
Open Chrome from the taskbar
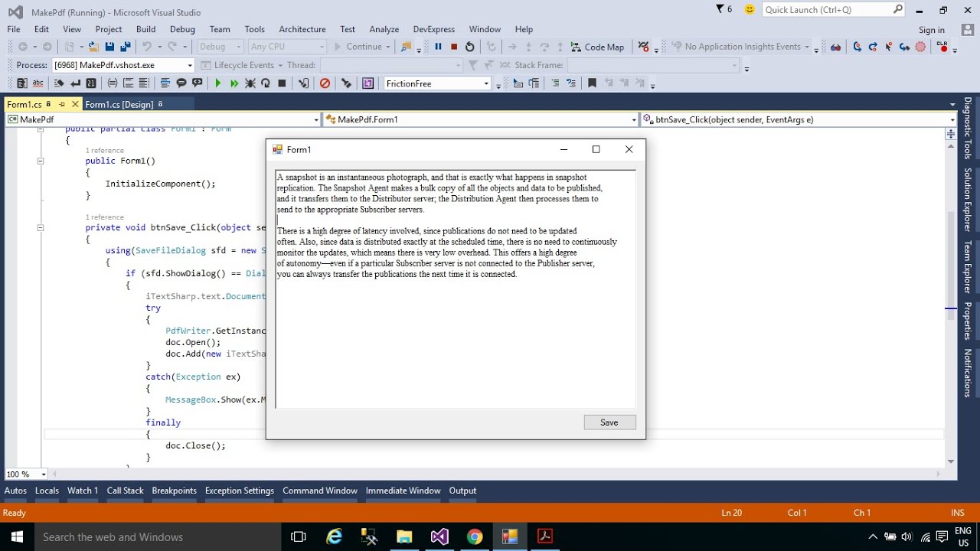point(475,536)
